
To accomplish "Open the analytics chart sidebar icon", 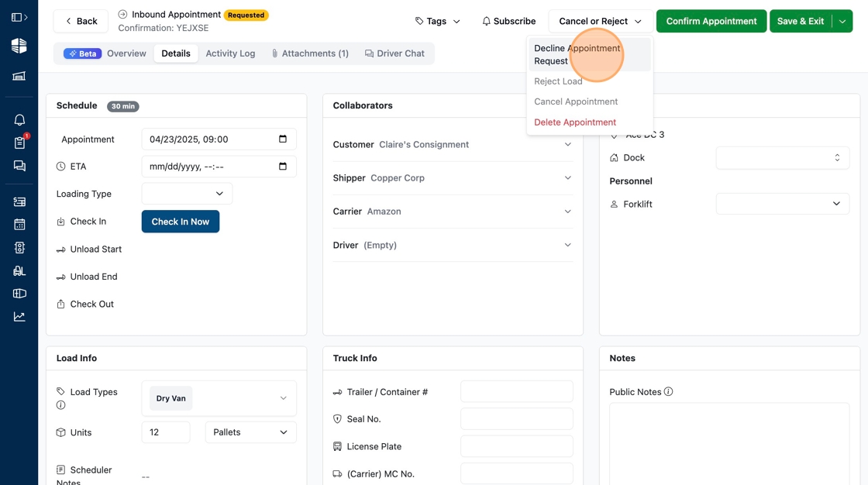I will click(19, 317).
